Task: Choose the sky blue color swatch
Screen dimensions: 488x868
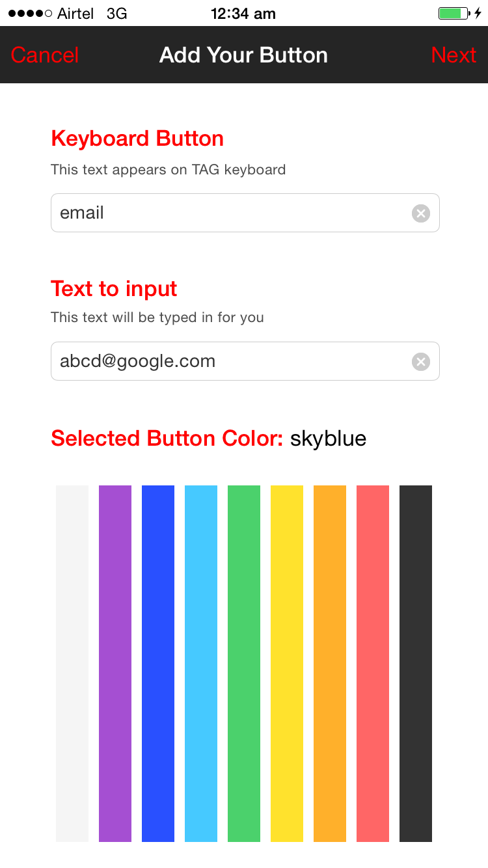Action: 201,663
